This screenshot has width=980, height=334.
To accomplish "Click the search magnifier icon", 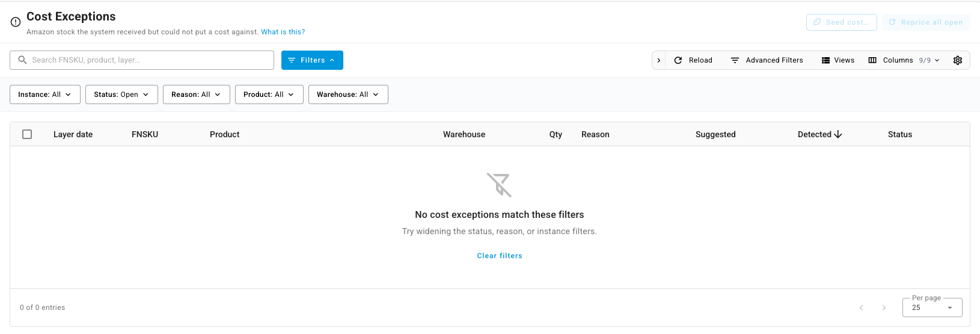I will pos(23,60).
